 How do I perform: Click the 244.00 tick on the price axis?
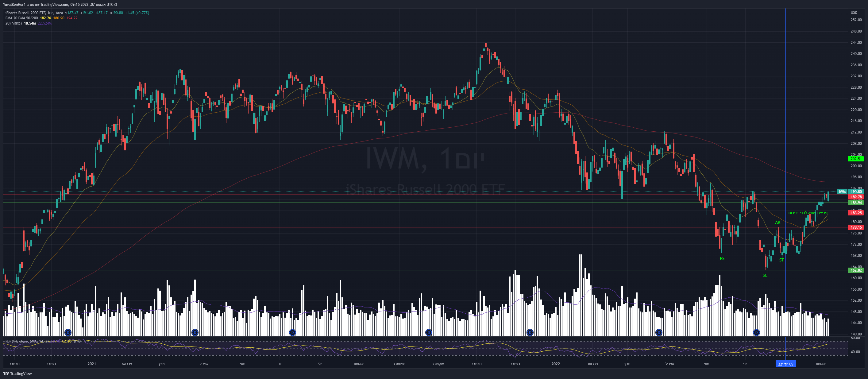(856, 42)
